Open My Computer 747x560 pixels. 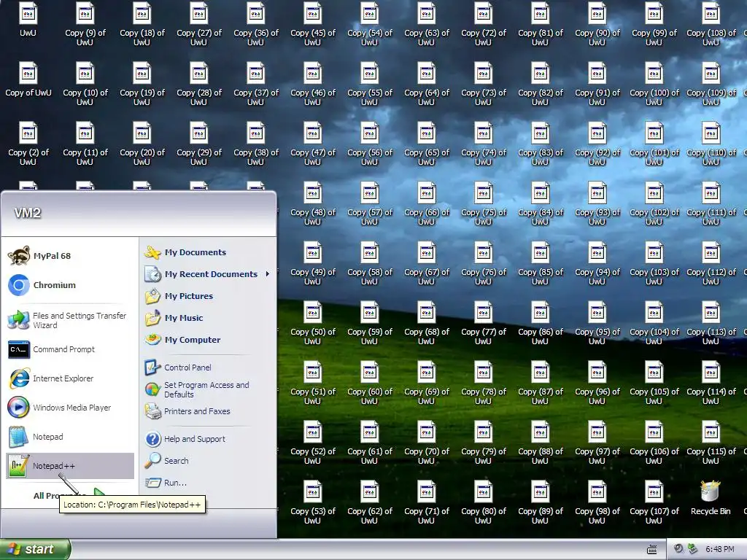[208, 340]
